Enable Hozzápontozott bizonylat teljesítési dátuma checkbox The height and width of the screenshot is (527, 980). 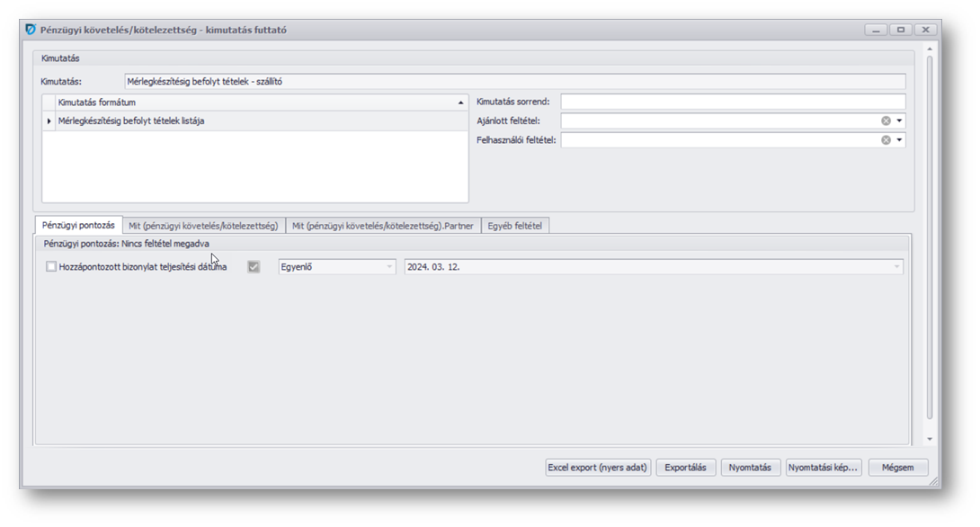(x=51, y=267)
